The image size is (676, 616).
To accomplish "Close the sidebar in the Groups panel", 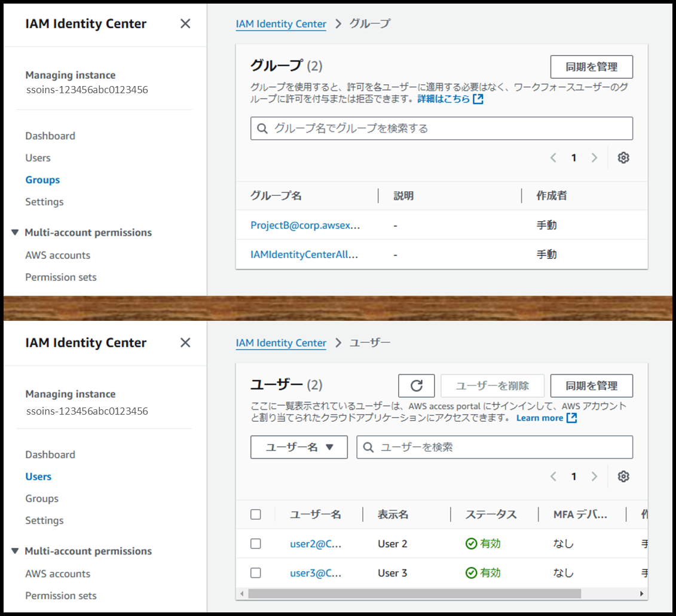I will 185,24.
